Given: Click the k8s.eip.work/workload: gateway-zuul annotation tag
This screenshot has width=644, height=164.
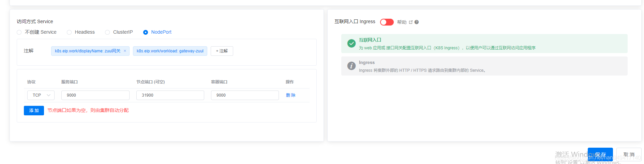Looking at the screenshot, I should [x=170, y=51].
